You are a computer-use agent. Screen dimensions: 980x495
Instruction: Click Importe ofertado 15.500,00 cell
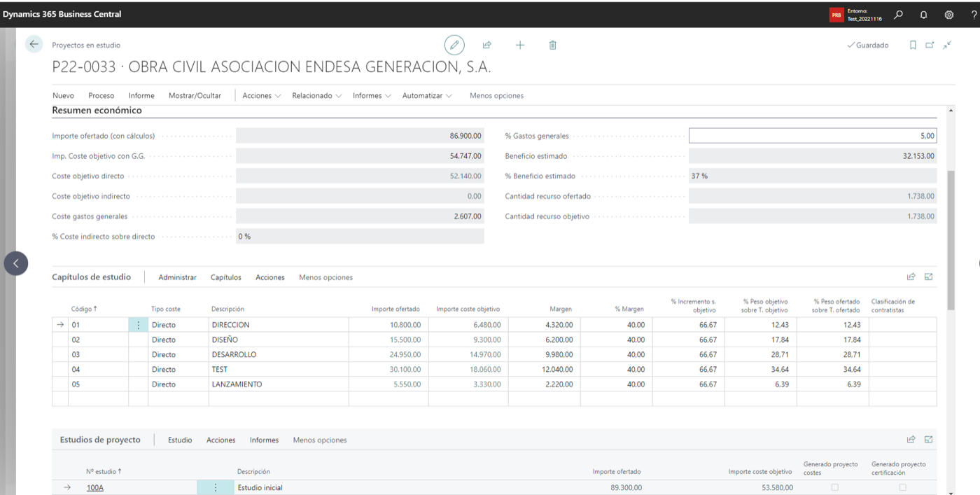[x=388, y=340]
